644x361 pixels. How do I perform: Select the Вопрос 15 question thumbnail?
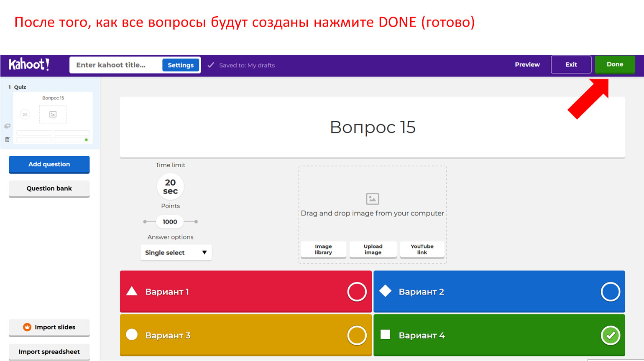click(53, 118)
